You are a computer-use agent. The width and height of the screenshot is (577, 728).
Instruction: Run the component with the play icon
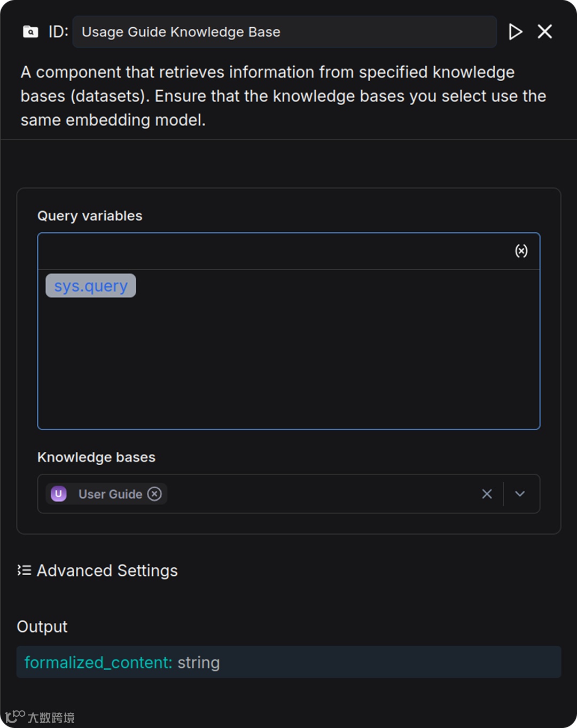515,32
